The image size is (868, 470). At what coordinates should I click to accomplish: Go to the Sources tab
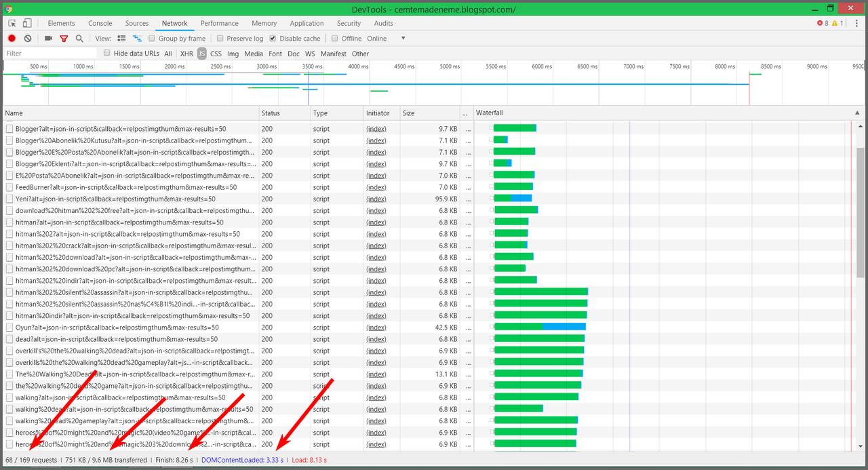[137, 23]
